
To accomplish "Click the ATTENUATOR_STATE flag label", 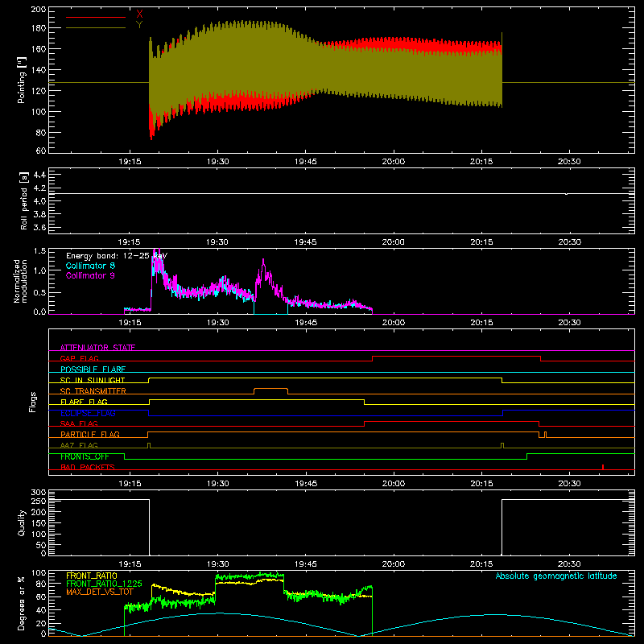I will [x=97, y=348].
